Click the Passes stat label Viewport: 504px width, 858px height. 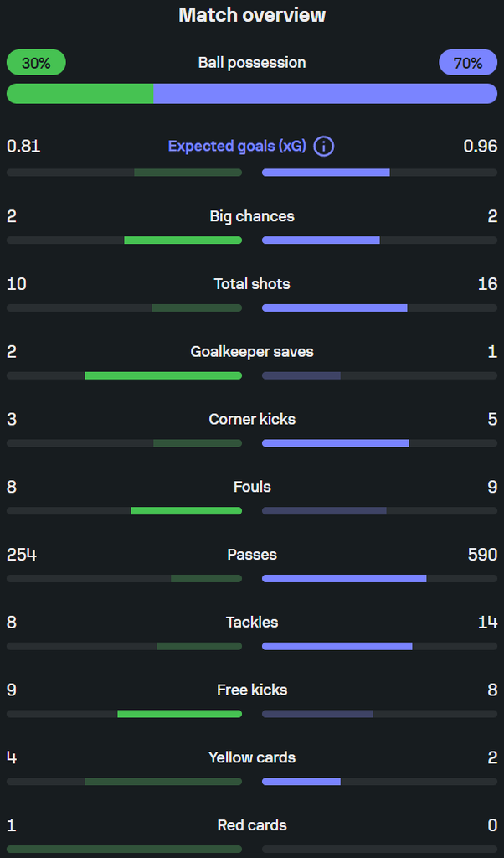tap(252, 555)
